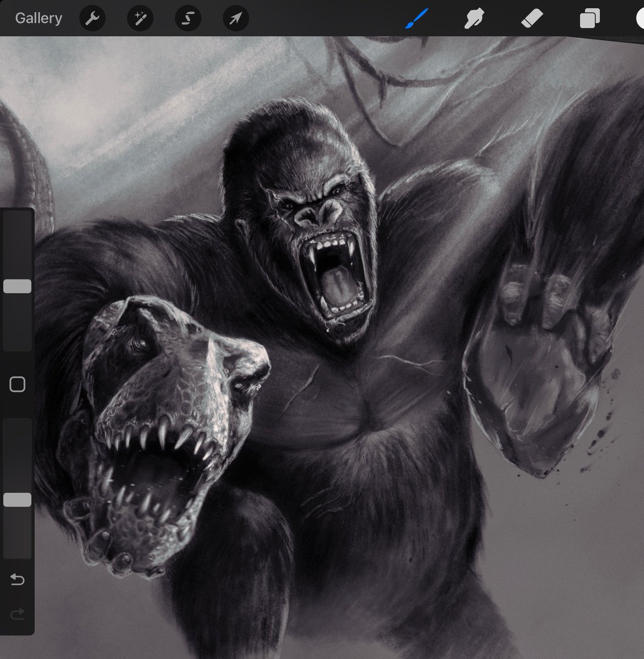Return to the Gallery

pyautogui.click(x=38, y=18)
